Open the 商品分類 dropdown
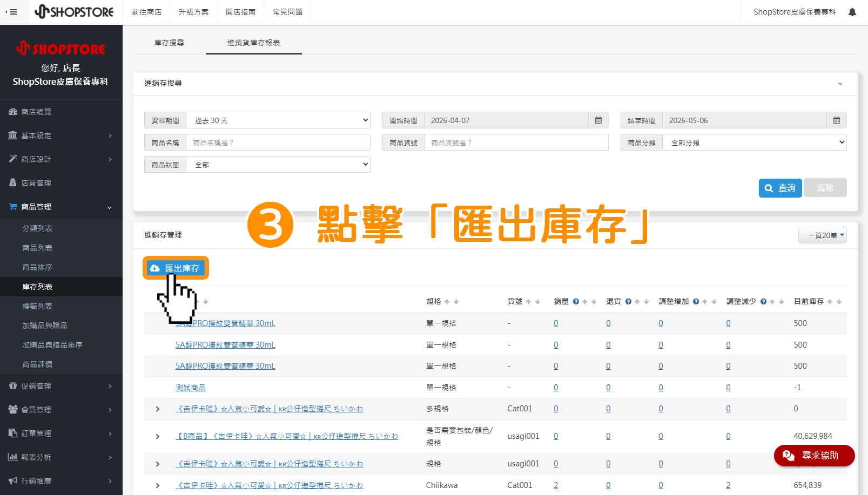 755,143
